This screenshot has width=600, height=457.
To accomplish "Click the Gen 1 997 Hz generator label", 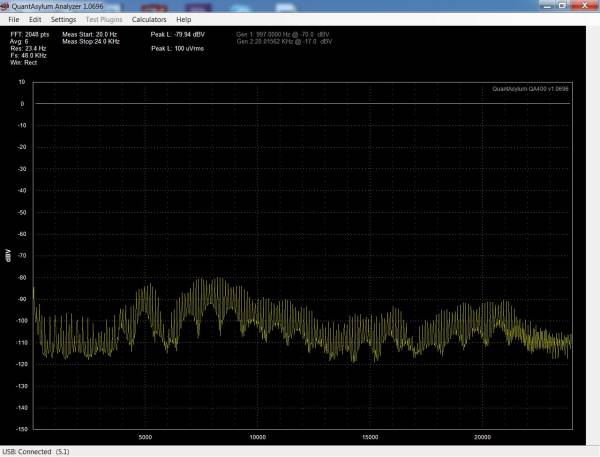I will click(283, 34).
